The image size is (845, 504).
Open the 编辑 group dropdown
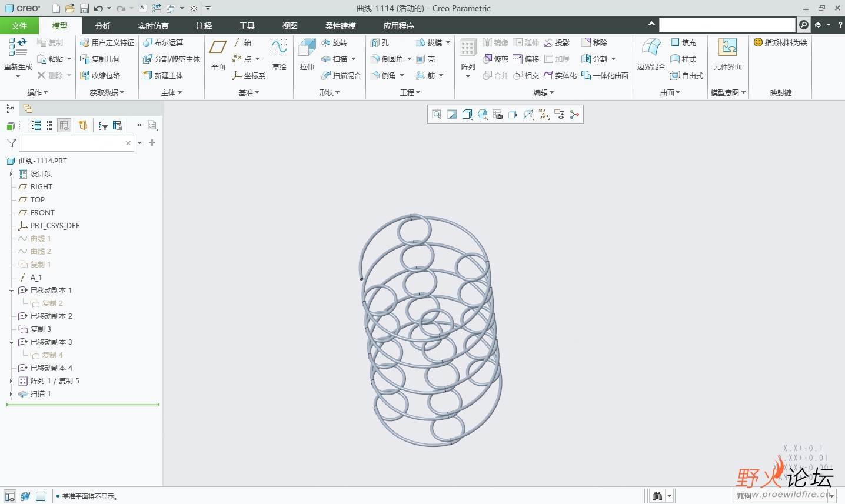click(x=544, y=92)
